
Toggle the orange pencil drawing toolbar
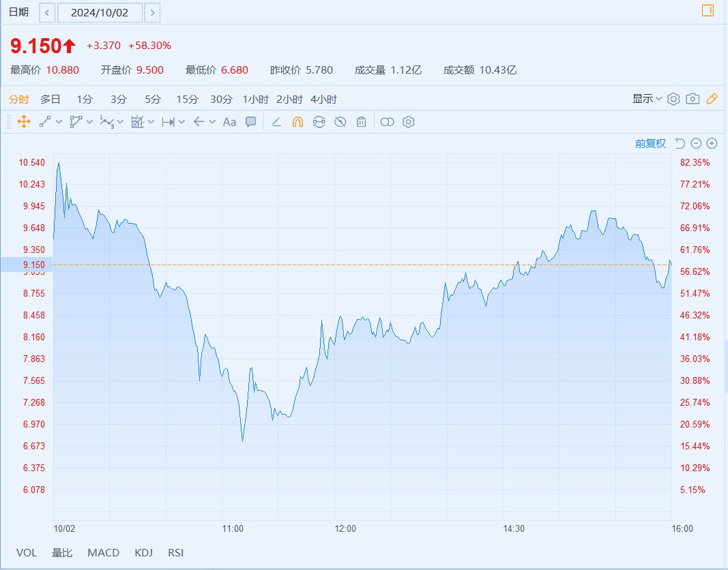click(712, 99)
